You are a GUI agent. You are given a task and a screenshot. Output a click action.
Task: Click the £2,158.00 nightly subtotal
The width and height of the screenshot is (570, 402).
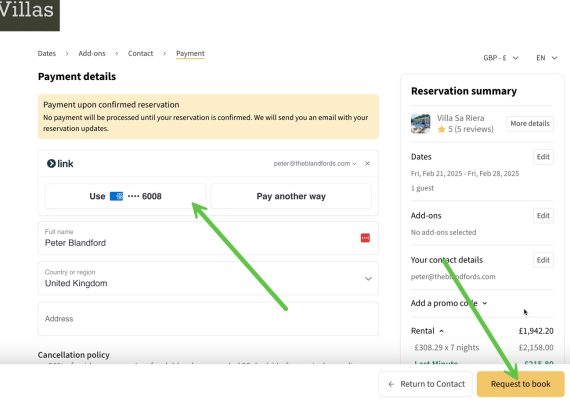coord(536,347)
